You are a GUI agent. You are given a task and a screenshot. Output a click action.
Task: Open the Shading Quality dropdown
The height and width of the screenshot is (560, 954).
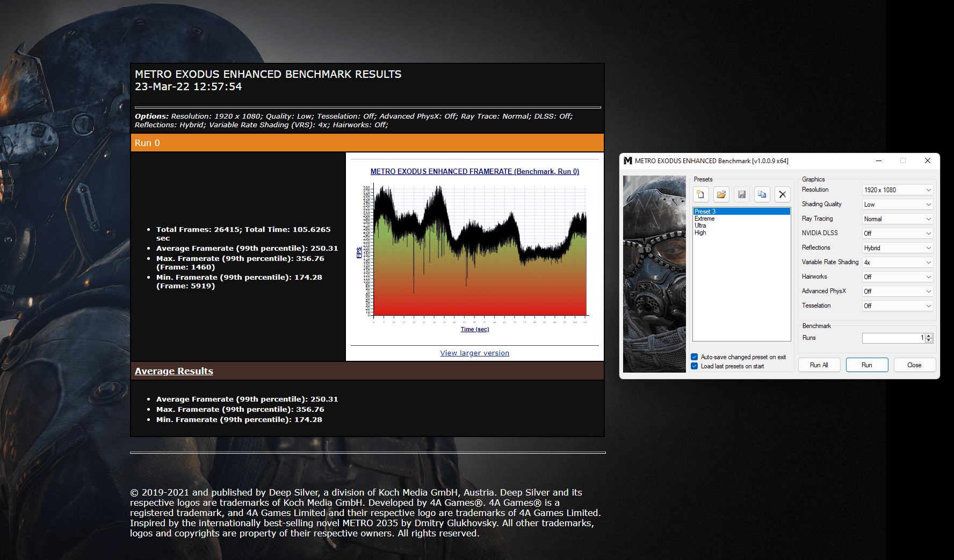[x=898, y=205]
